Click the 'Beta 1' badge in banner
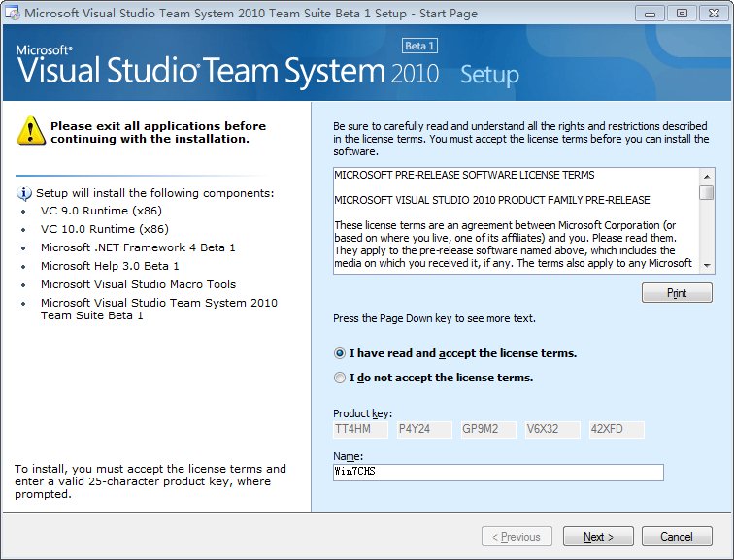 (x=419, y=46)
